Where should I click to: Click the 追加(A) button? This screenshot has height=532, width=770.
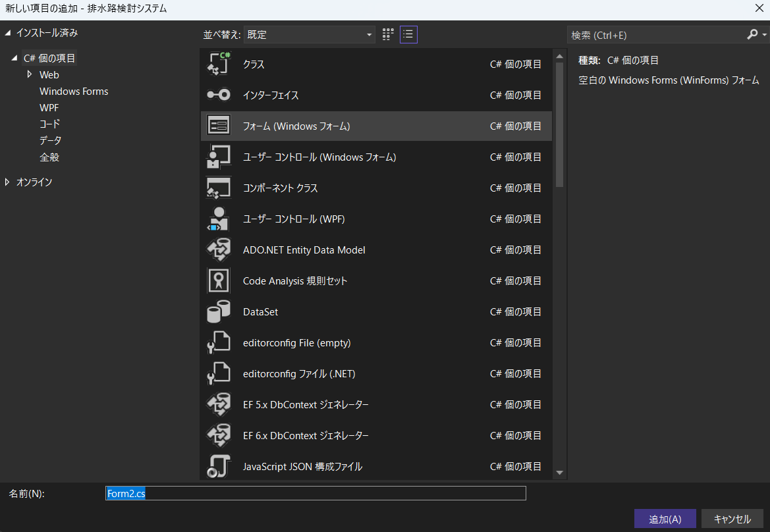pyautogui.click(x=665, y=519)
